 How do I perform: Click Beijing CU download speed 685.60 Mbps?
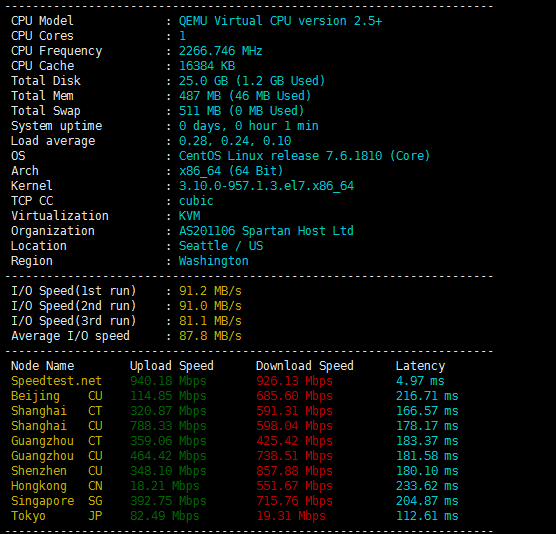(x=294, y=396)
